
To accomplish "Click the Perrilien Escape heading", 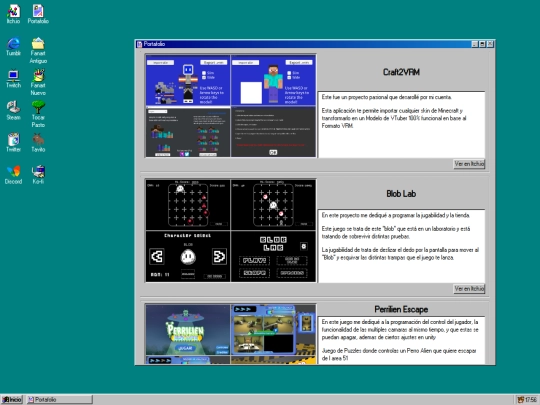I will pyautogui.click(x=401, y=309).
